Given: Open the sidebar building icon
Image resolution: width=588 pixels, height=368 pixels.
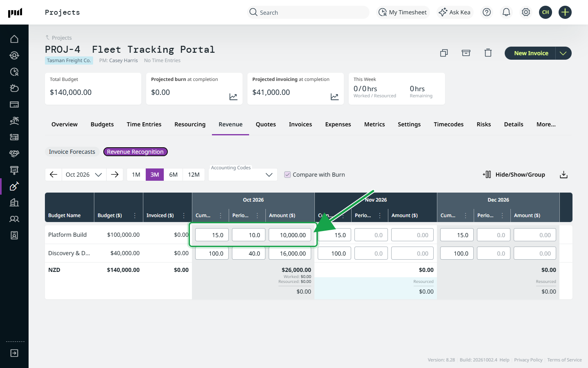Looking at the screenshot, I should click(x=14, y=202).
